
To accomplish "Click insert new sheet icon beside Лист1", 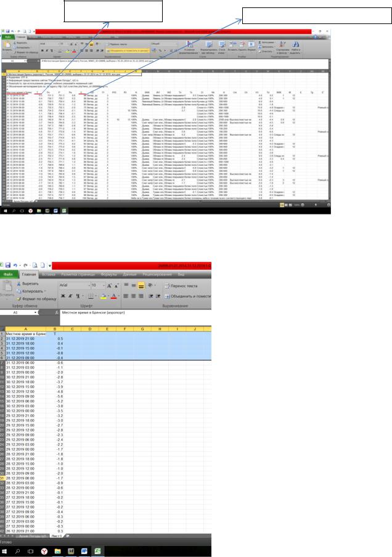I will [67, 535].
